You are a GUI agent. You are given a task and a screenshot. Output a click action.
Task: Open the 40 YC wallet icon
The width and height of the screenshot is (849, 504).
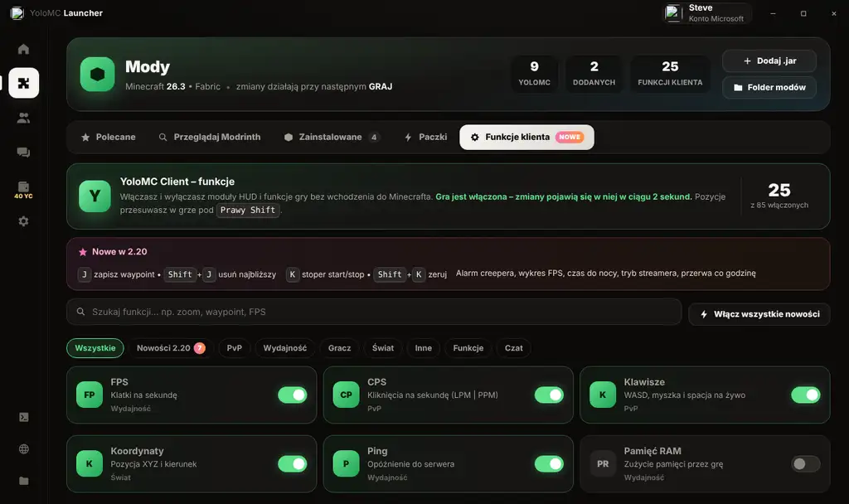(x=23, y=190)
